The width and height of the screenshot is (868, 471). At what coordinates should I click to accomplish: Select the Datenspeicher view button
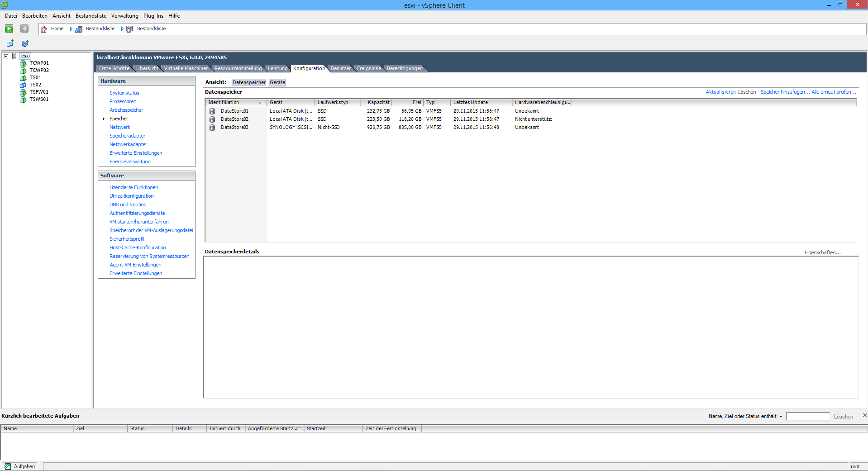point(249,82)
